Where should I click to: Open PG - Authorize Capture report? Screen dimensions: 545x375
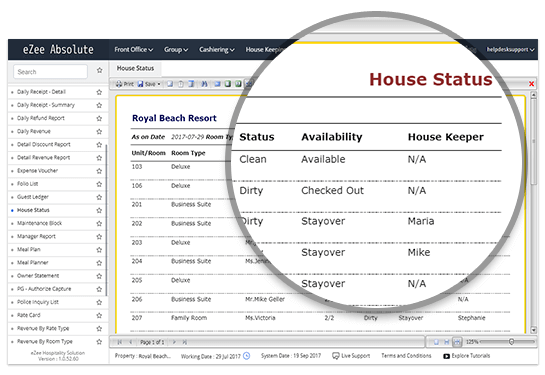click(44, 289)
